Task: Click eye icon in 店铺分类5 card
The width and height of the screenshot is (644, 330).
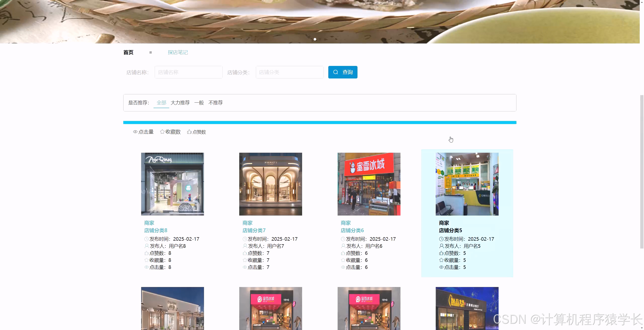Action: (441, 267)
